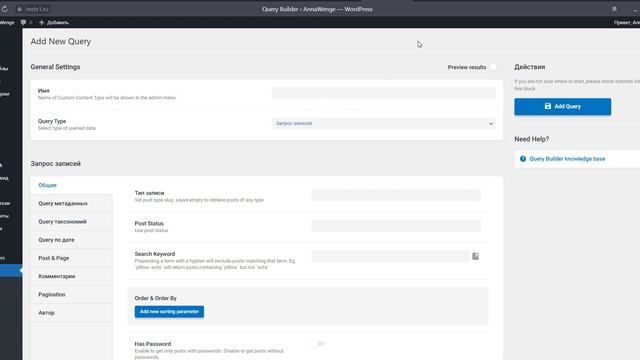The image size is (640, 360).
Task: Open the comments bubble icon in admin bar
Action: pyautogui.click(x=24, y=22)
